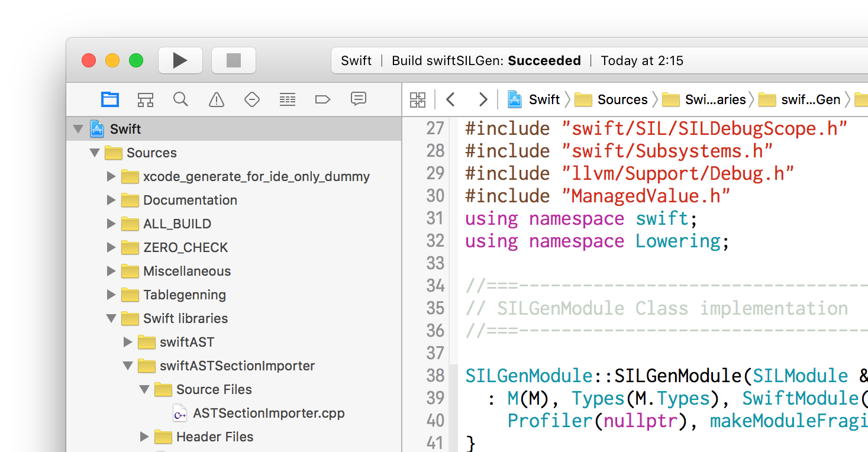The image size is (868, 452).
Task: Run the build with the Play button
Action: 180,60
